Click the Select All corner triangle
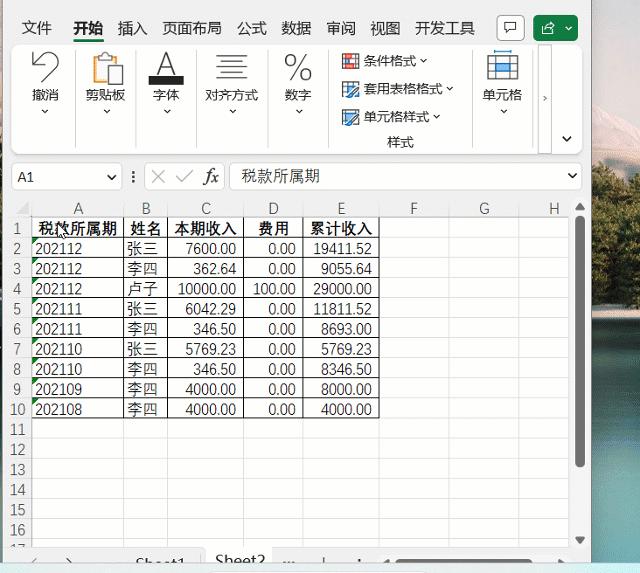 pos(23,209)
